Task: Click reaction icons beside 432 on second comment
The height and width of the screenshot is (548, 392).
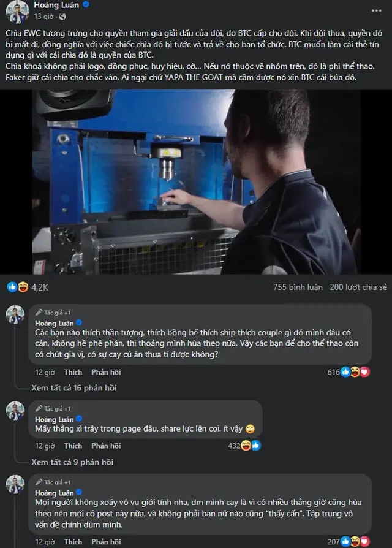Action: [251, 446]
